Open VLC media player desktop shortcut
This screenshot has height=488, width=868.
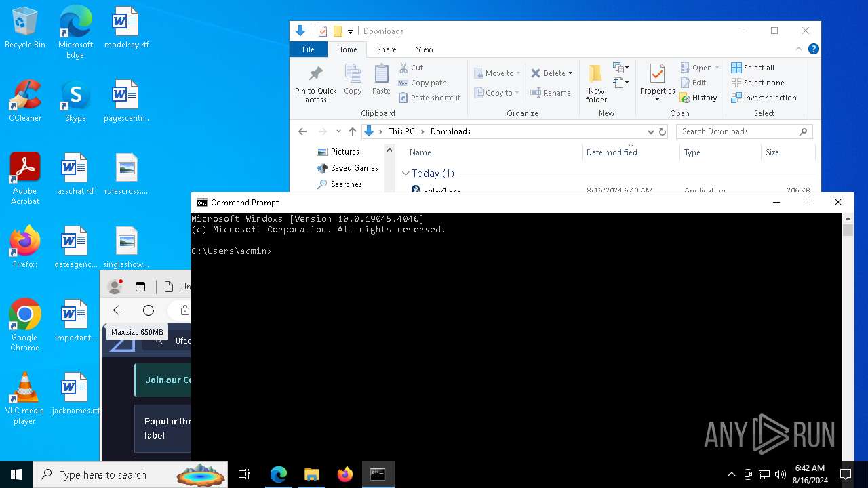[25, 399]
